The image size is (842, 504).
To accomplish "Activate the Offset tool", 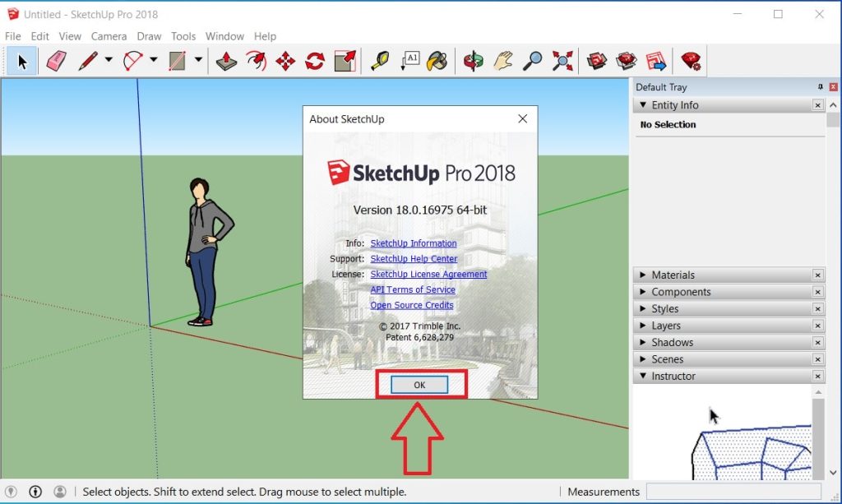I will click(257, 61).
